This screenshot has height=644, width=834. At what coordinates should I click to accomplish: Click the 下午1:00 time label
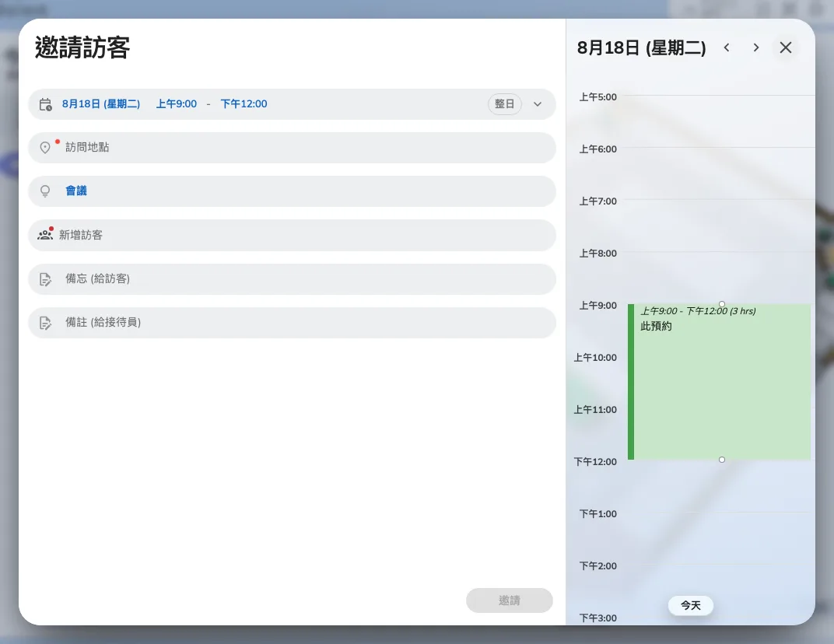[597, 513]
